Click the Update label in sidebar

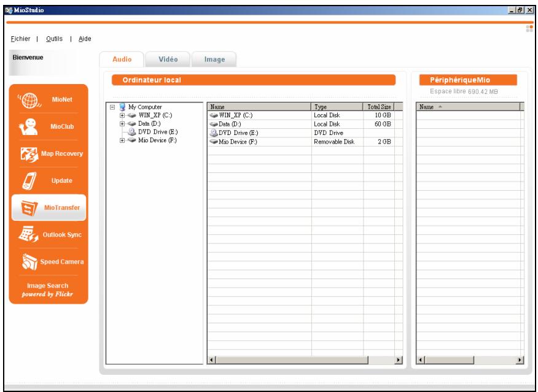pyautogui.click(x=62, y=180)
